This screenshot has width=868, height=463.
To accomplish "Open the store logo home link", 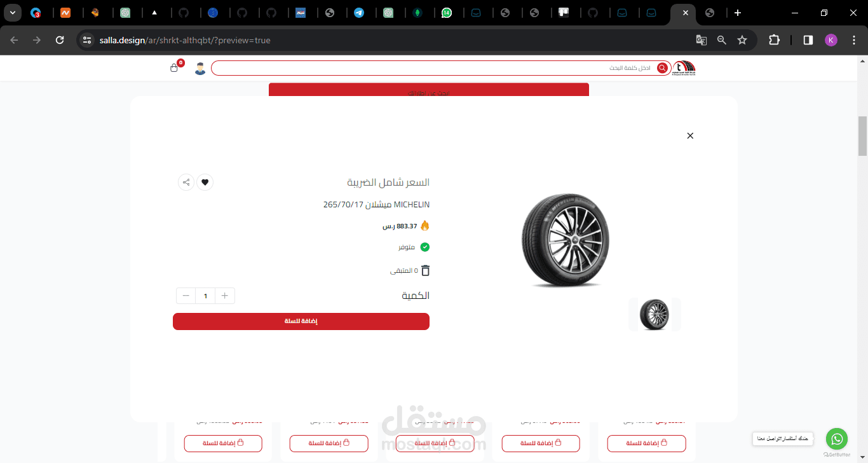I will 684,67.
